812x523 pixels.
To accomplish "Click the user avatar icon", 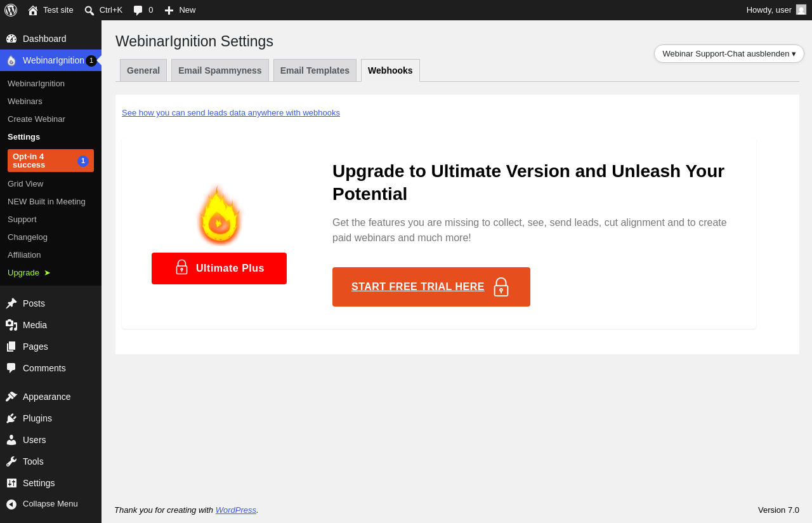I will (801, 10).
